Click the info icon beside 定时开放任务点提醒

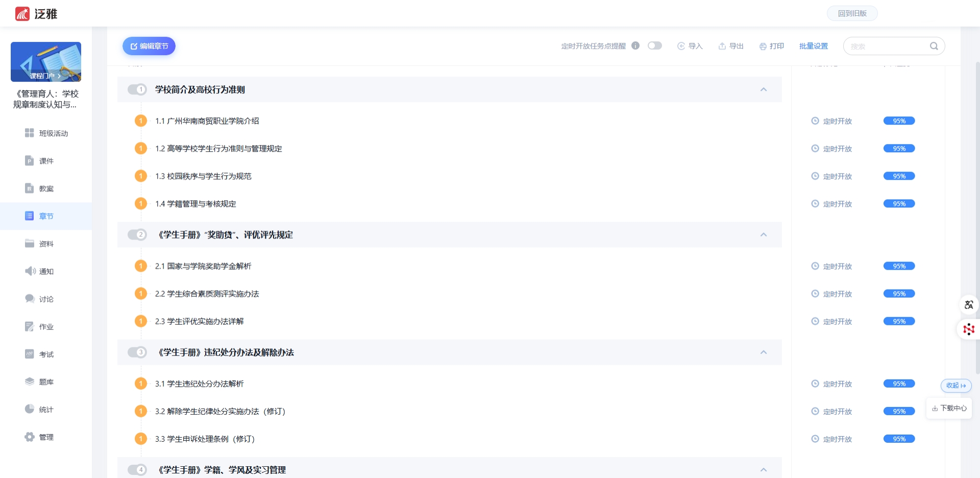635,45
